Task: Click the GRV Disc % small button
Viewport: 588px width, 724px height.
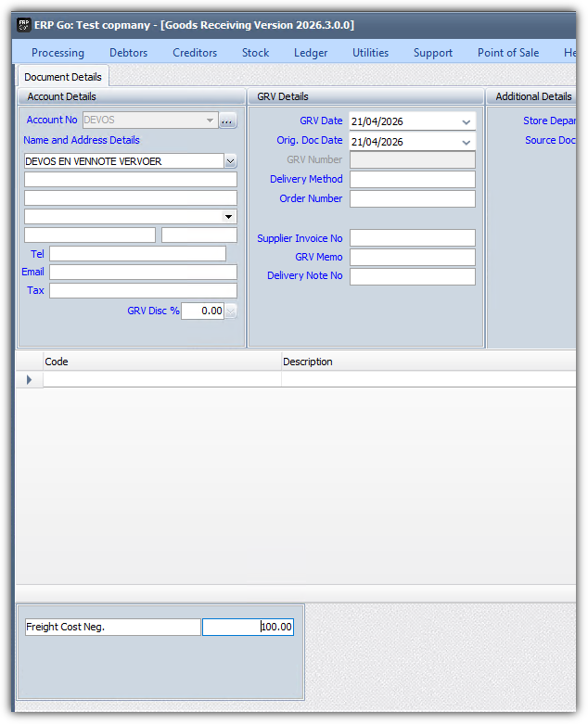Action: click(x=231, y=311)
